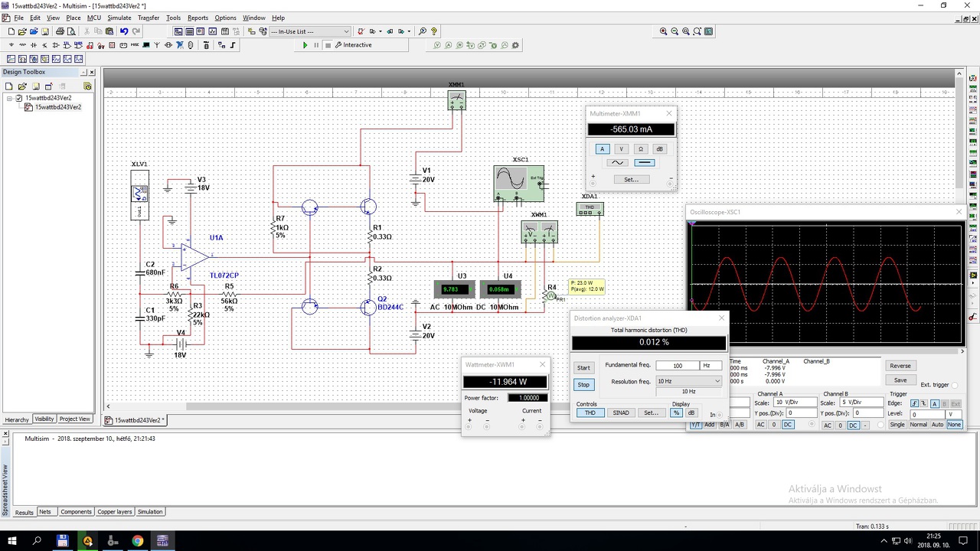Click the yellow help question mark icon
Screen dimensions: 980x551
click(x=434, y=31)
